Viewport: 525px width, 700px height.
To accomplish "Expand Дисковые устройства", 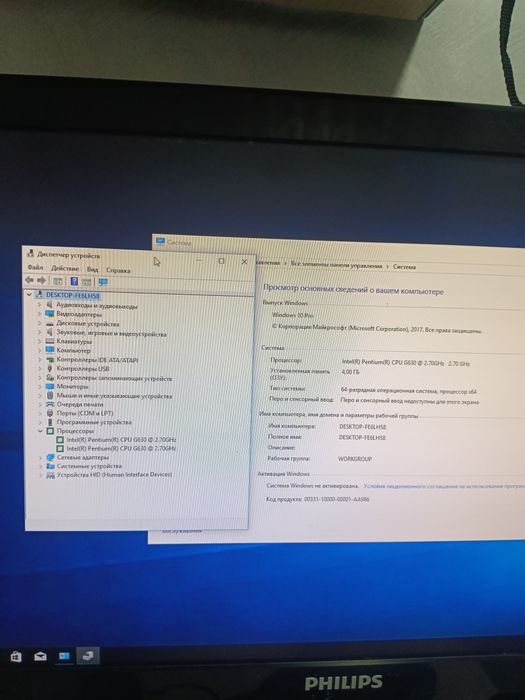I will click(39, 322).
